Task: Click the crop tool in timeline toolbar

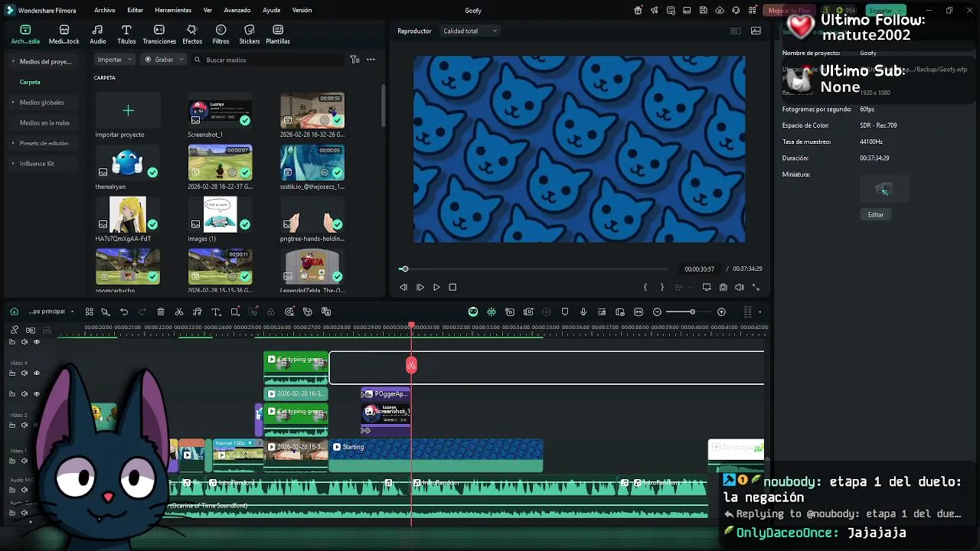Action: [x=235, y=311]
